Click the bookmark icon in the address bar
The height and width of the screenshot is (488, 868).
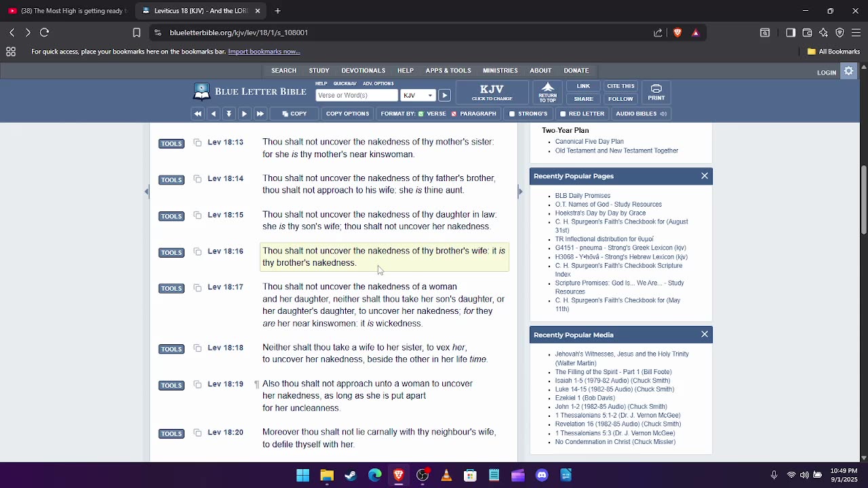click(136, 33)
